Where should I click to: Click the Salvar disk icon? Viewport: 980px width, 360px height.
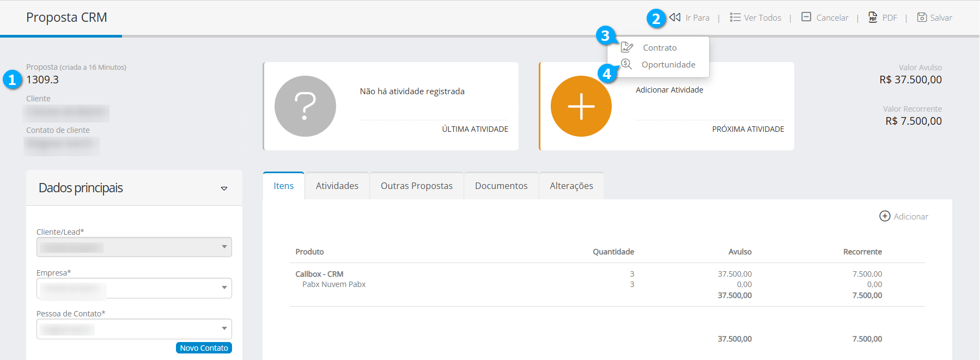[x=922, y=17]
